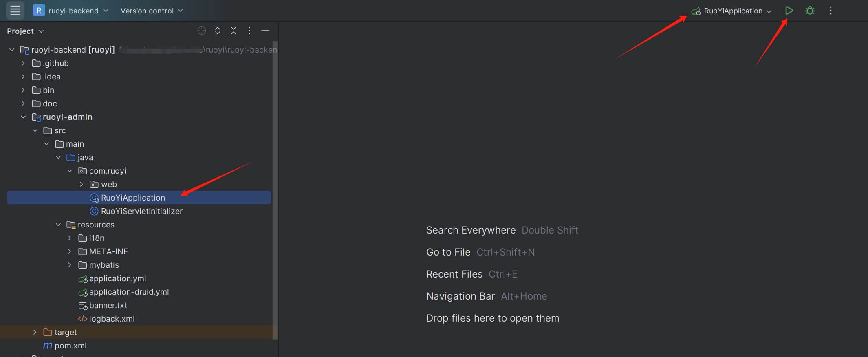Click the web package icon

94,184
